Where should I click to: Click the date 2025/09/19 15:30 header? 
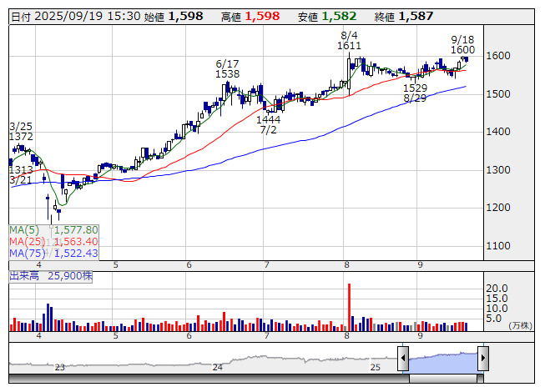[x=76, y=17]
